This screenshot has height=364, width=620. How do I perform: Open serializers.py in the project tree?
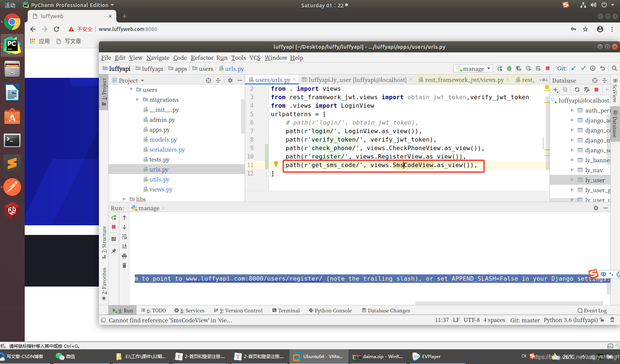tap(167, 149)
